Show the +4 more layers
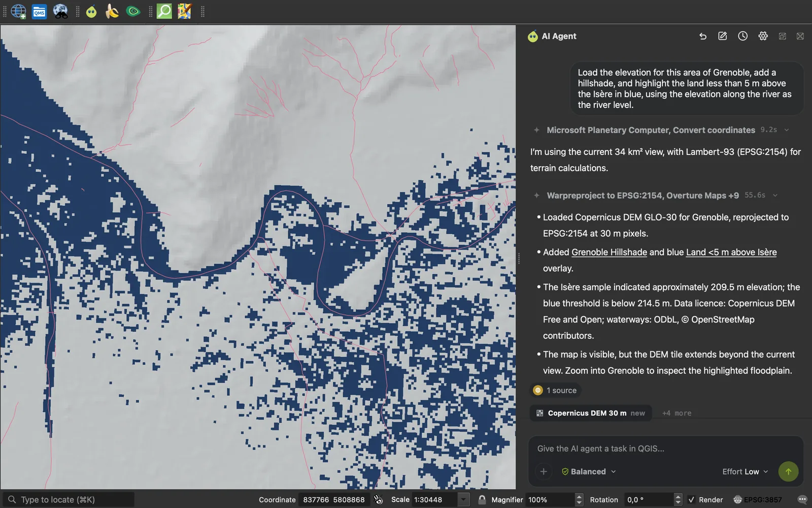The width and height of the screenshot is (812, 508). (676, 413)
